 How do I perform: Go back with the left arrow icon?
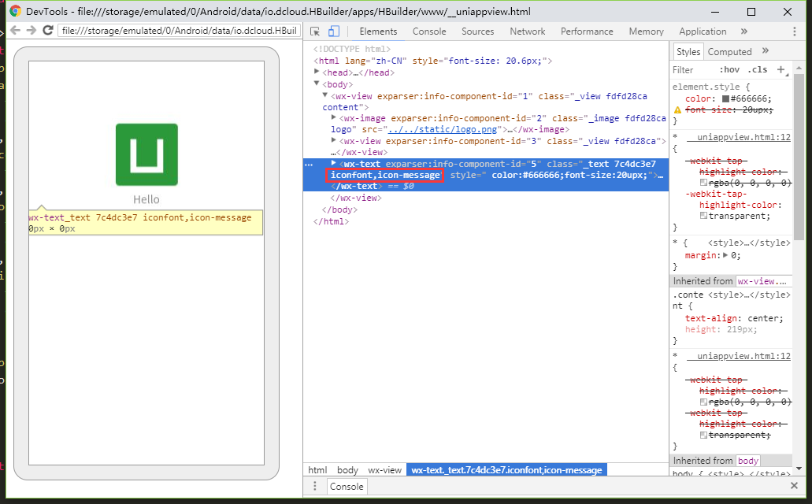pyautogui.click(x=16, y=30)
